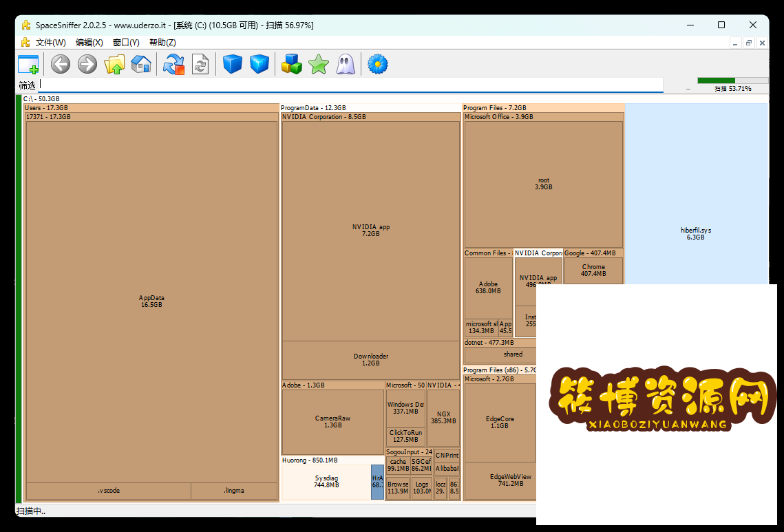The width and height of the screenshot is (784, 532).
Task: Click the New View toolbar icon
Action: pyautogui.click(x=28, y=65)
